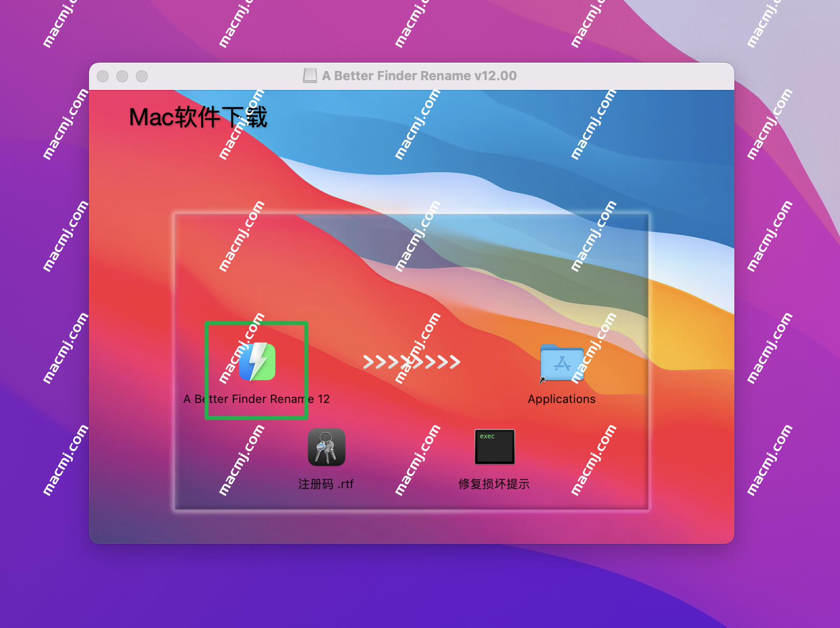Close the A Better Finder Rename window

pyautogui.click(x=103, y=76)
